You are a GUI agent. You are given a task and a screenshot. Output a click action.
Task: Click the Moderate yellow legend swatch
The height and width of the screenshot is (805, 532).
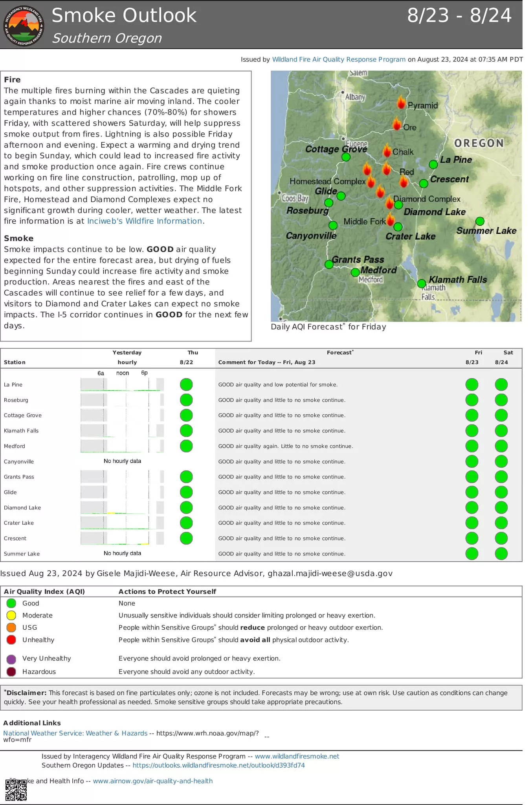click(11, 615)
